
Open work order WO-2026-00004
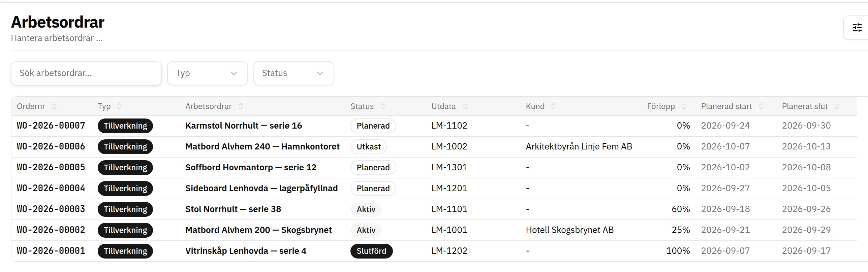coord(51,188)
